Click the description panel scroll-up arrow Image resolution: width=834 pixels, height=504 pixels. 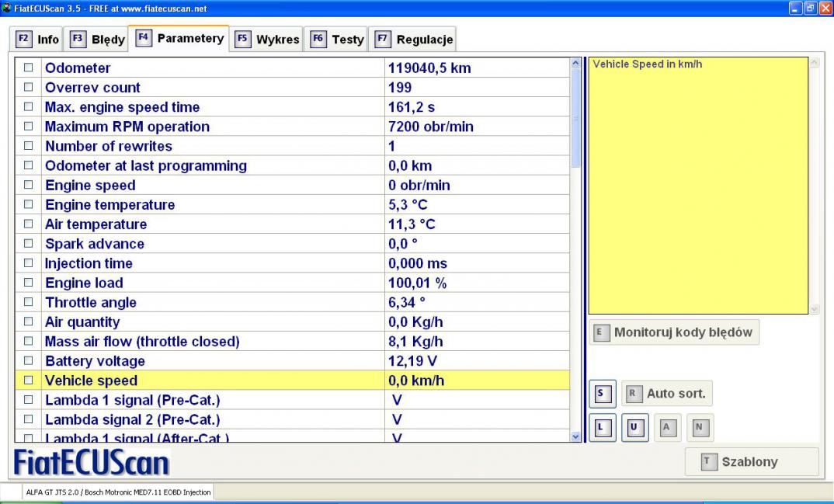coord(815,63)
